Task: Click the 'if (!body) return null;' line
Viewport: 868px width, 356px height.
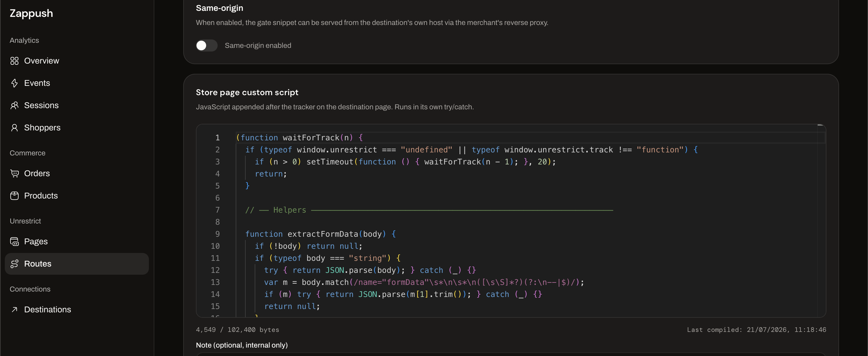Action: (x=308, y=246)
